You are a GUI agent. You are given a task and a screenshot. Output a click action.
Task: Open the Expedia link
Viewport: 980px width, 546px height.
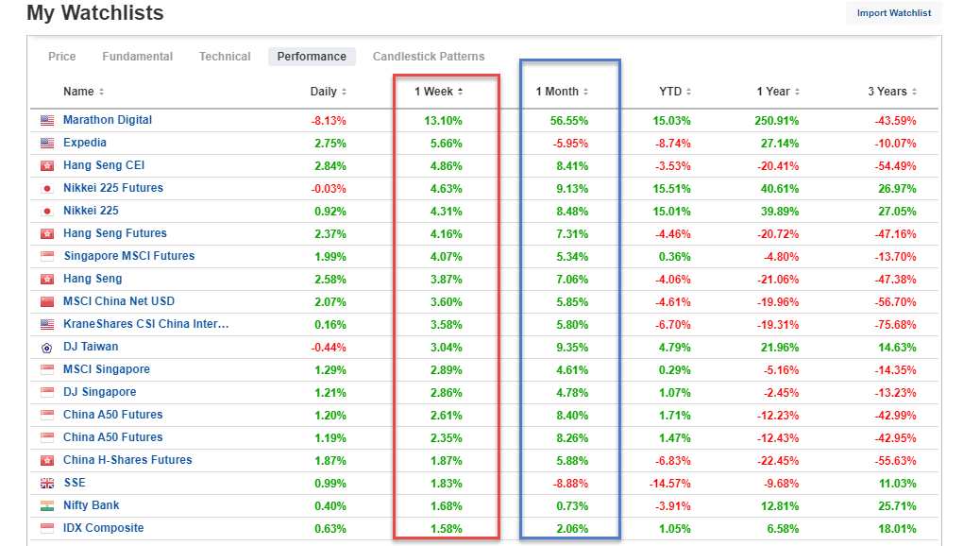[85, 143]
